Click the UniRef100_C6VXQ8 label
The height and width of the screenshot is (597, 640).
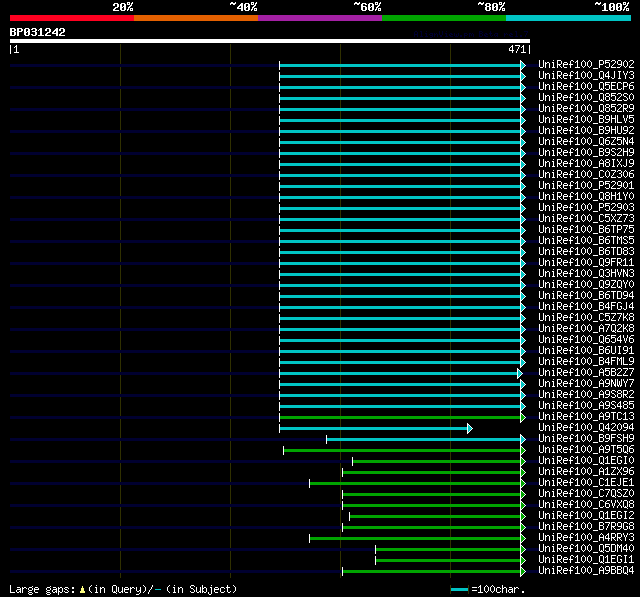pyautogui.click(x=586, y=505)
